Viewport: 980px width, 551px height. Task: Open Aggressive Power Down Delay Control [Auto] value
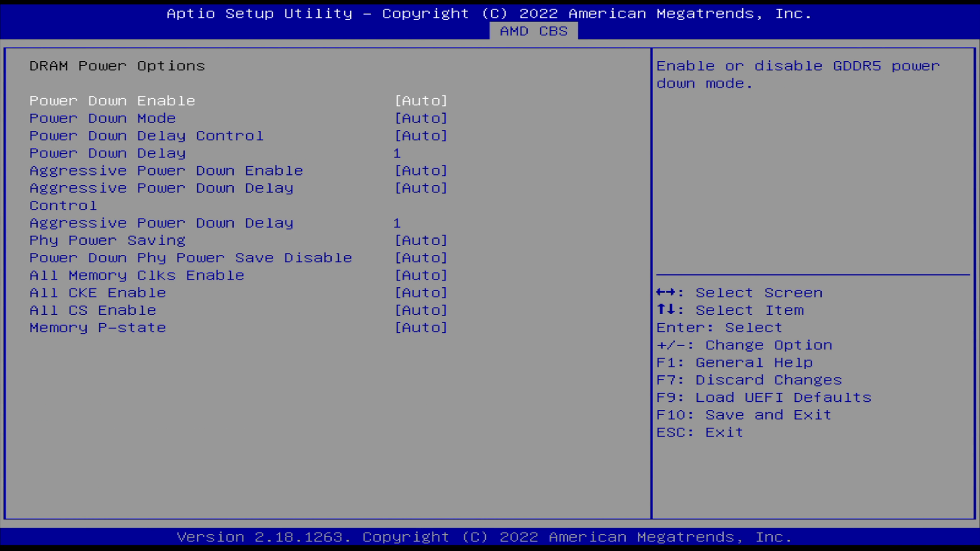click(421, 189)
